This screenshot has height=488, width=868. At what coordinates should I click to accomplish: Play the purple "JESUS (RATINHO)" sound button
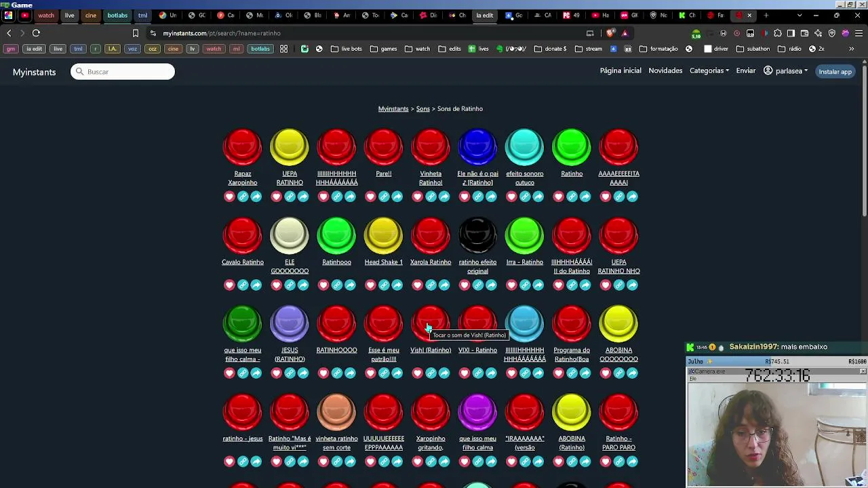pos(290,323)
